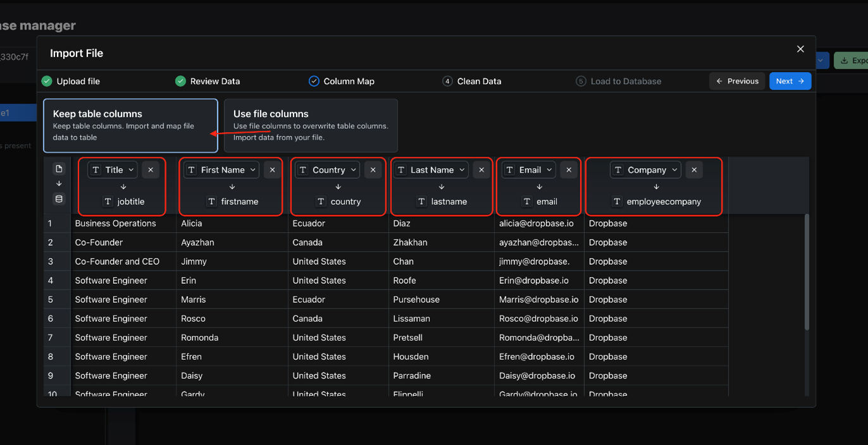Choose the Use file columns option
Viewport: 868px width, 445px height.
point(311,126)
